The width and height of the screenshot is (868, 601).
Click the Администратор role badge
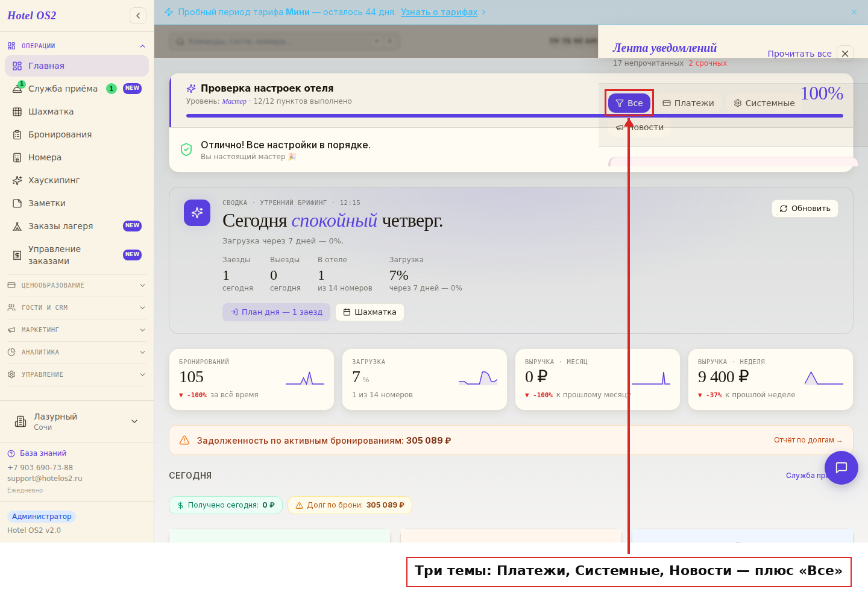(42, 517)
